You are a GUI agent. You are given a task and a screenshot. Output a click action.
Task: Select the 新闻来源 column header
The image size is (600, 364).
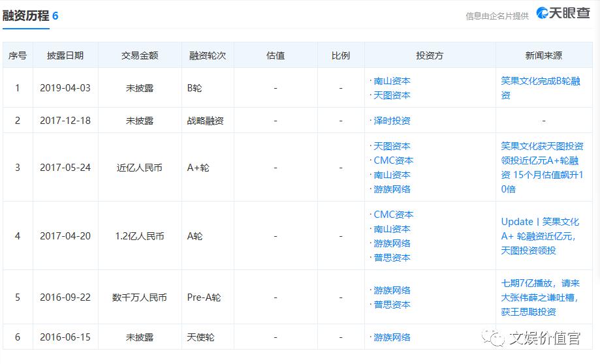(x=544, y=55)
